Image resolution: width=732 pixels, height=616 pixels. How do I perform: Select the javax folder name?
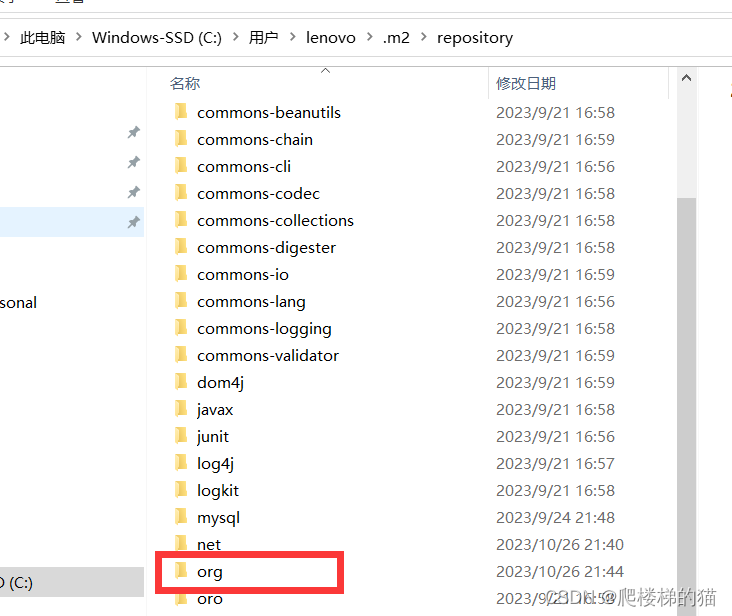click(x=215, y=410)
